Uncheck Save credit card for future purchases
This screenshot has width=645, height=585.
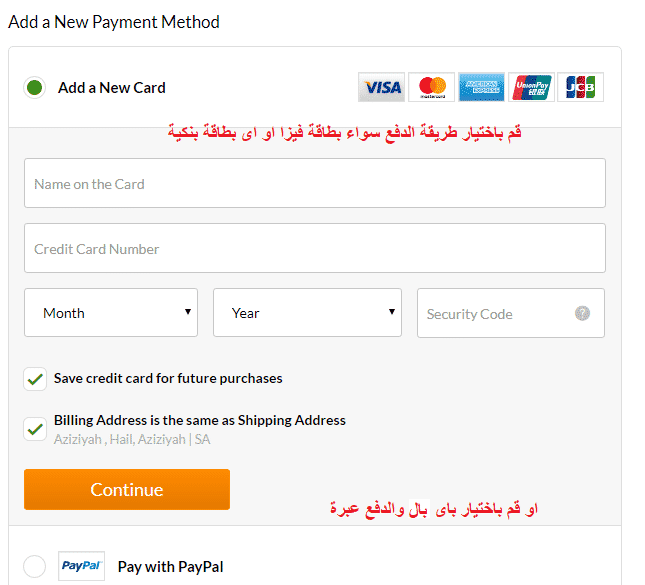pos(35,379)
